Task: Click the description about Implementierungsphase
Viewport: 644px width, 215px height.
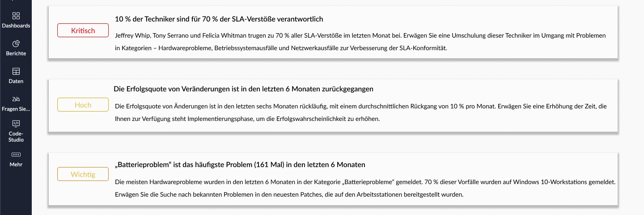Action: [x=360, y=113]
